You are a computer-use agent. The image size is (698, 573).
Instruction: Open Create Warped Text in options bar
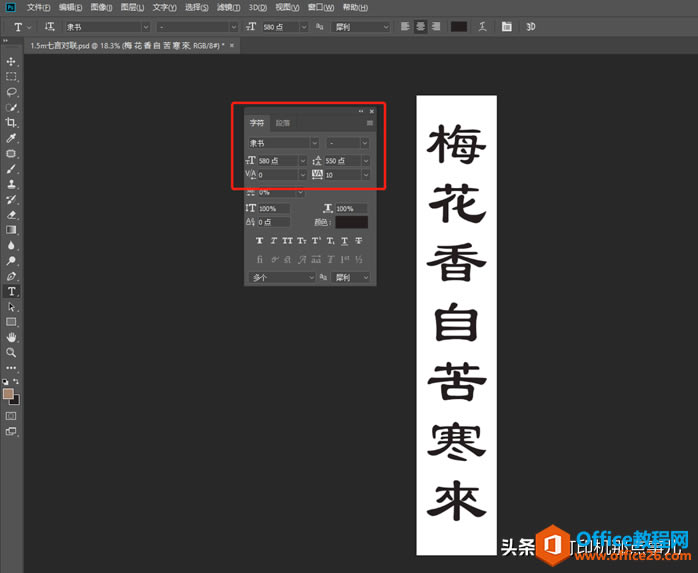tap(483, 27)
